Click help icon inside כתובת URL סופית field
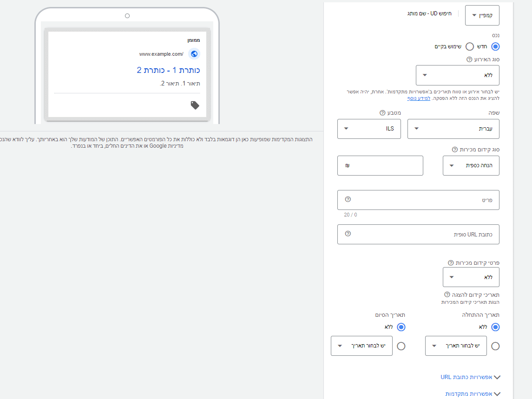 (x=348, y=234)
